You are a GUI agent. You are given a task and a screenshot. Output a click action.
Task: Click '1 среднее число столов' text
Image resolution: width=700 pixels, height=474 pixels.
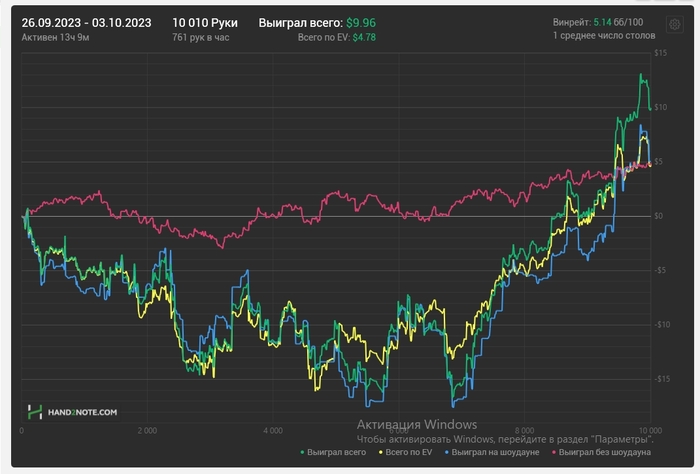tap(604, 36)
